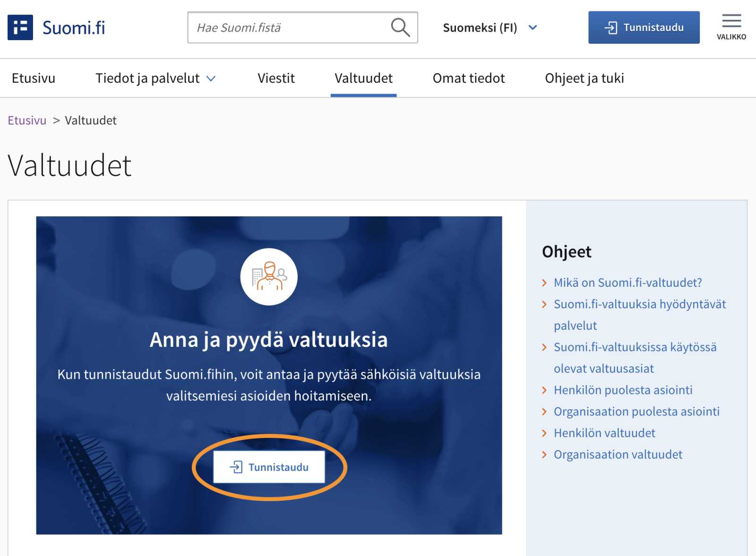Image resolution: width=756 pixels, height=556 pixels.
Task: Open the Mikä on Suomi.fi-valtuudet? link
Action: pos(627,282)
